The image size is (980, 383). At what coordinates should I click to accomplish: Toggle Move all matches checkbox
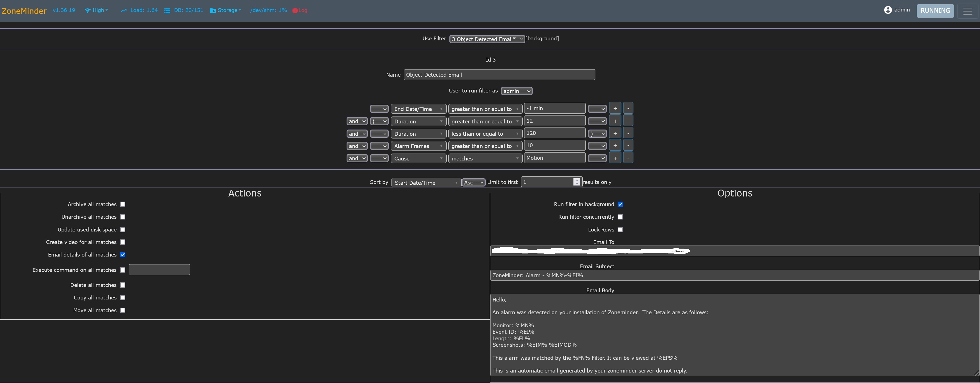(122, 310)
